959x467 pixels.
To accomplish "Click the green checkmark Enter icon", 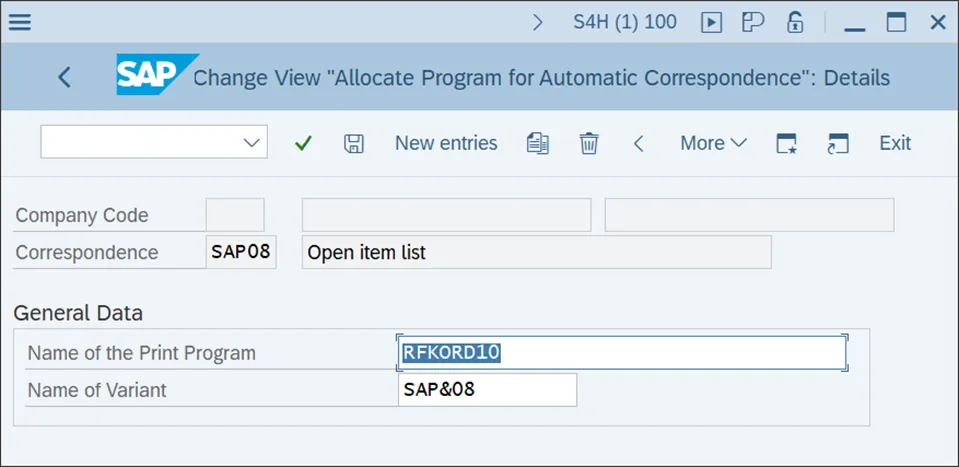I will (x=303, y=143).
